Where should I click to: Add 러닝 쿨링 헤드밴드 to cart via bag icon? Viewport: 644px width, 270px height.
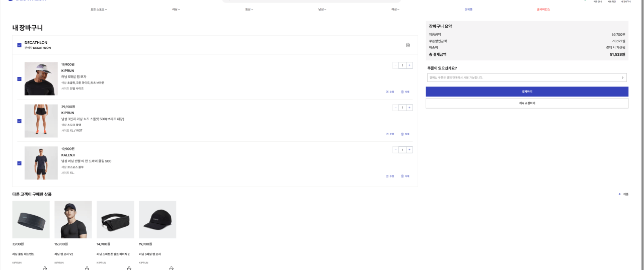(x=45, y=268)
